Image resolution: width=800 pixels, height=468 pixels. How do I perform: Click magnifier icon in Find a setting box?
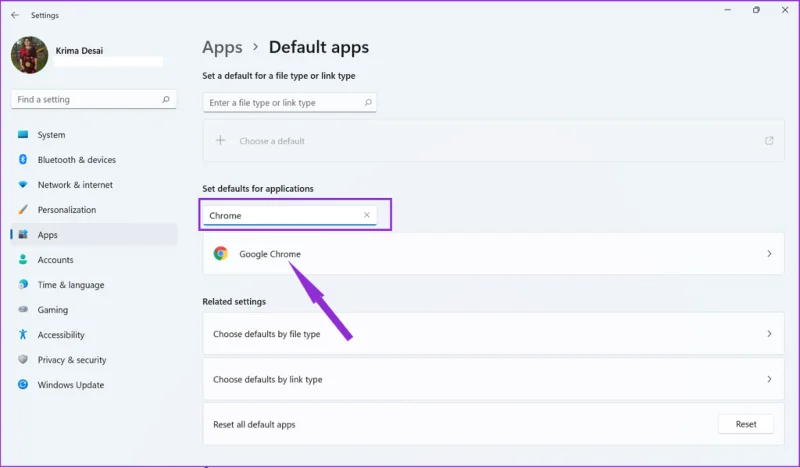click(166, 100)
